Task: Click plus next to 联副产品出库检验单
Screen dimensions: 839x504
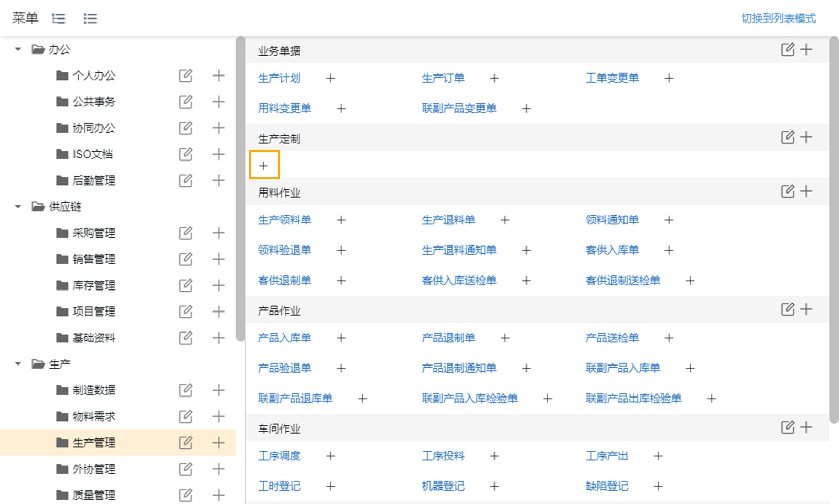Action: click(x=712, y=399)
